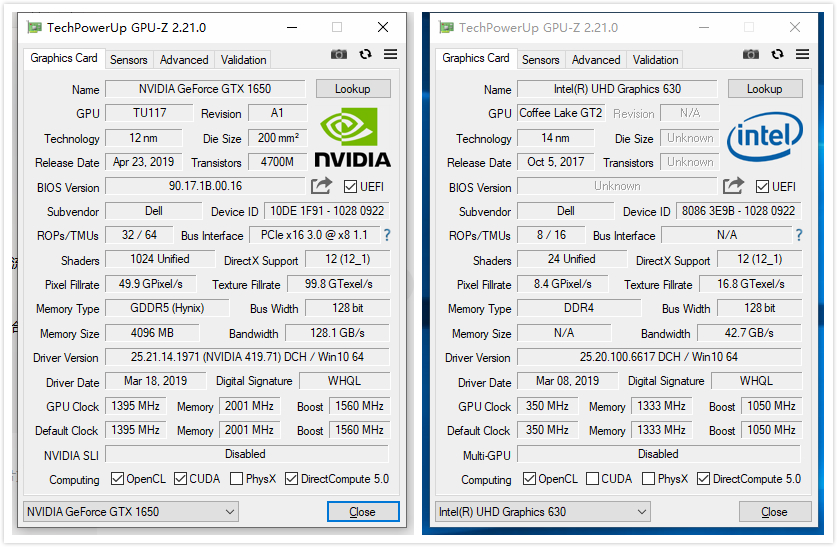Image resolution: width=837 pixels, height=547 pixels.
Task: Close the Intel GPU-Z window with X
Action: pyautogui.click(x=795, y=27)
